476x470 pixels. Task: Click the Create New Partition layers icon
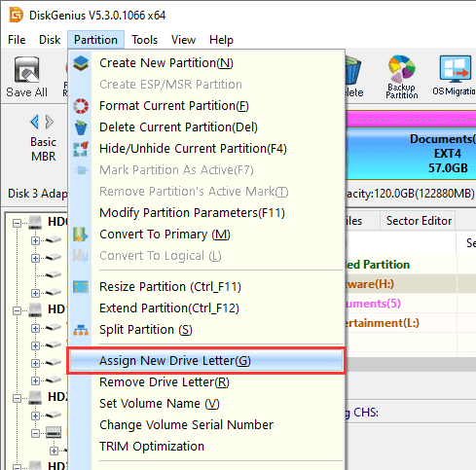(x=81, y=63)
